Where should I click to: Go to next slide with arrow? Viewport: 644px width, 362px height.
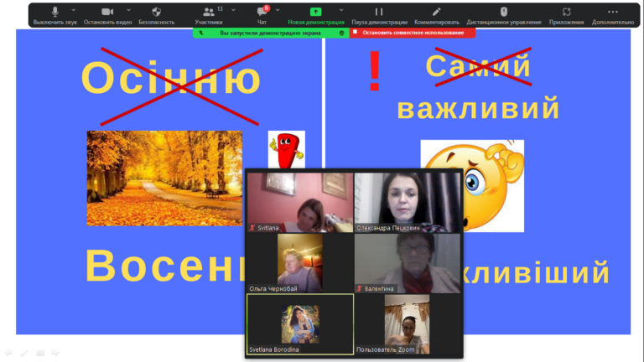point(55,353)
